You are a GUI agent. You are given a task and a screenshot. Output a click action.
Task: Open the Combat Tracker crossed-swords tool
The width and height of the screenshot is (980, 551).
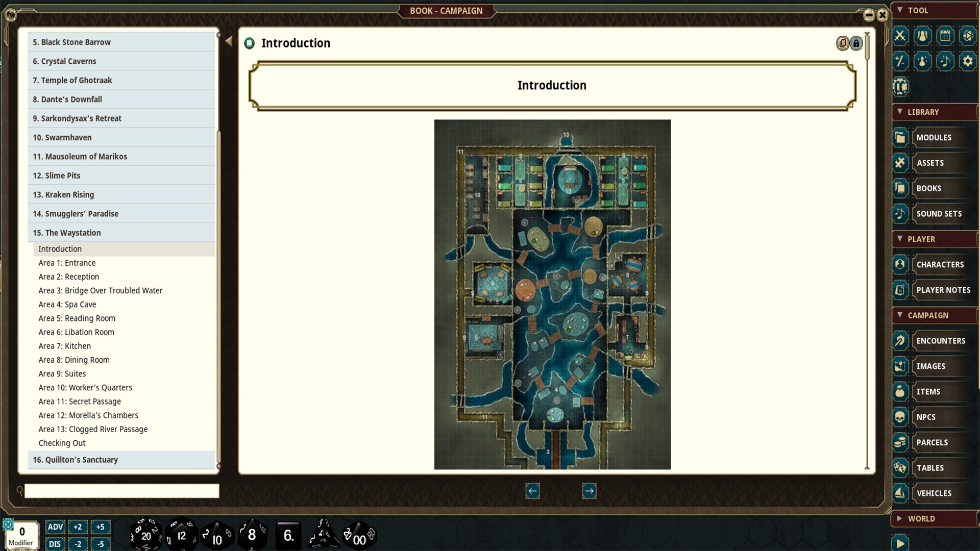tap(900, 36)
